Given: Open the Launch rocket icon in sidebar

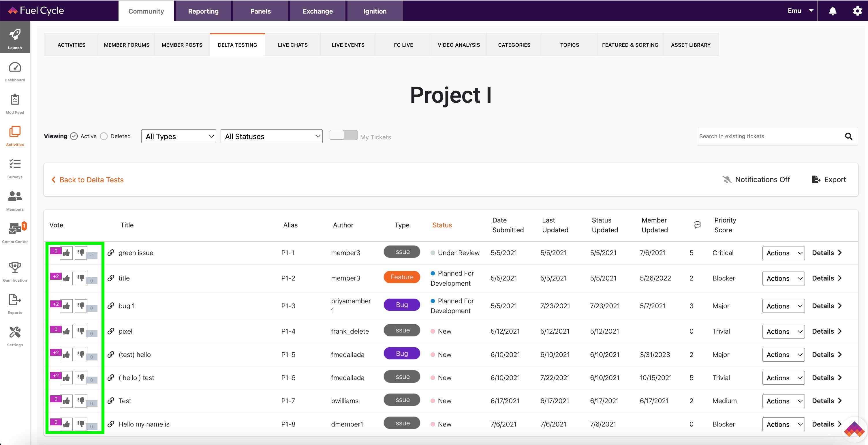Looking at the screenshot, I should (x=15, y=37).
